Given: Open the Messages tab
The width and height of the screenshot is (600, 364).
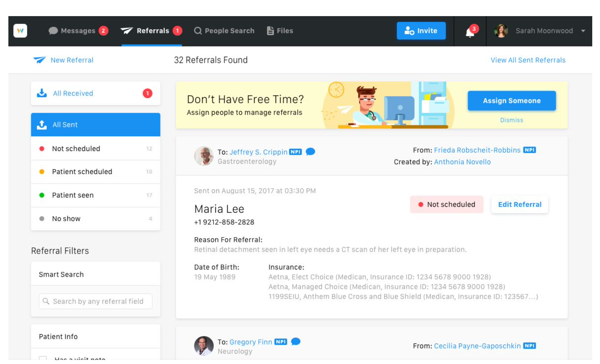Looking at the screenshot, I should [78, 31].
